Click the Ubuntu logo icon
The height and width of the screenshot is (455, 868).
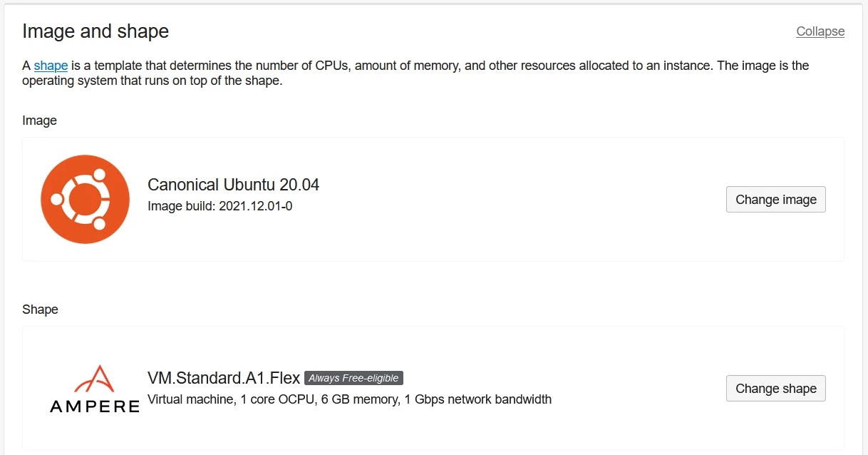coord(85,199)
